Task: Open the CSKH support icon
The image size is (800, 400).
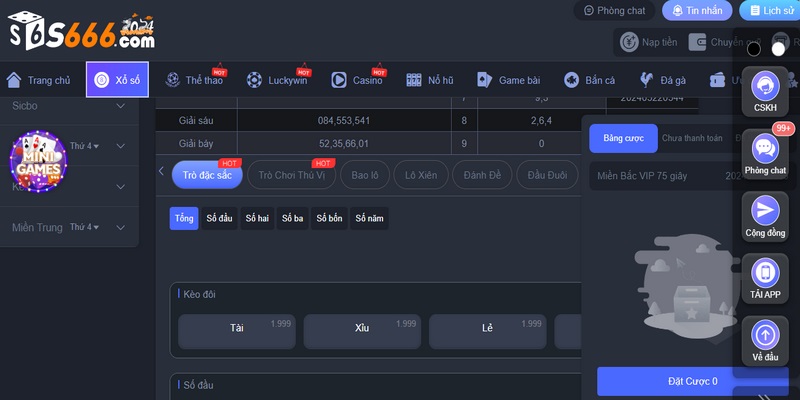Action: tap(766, 84)
